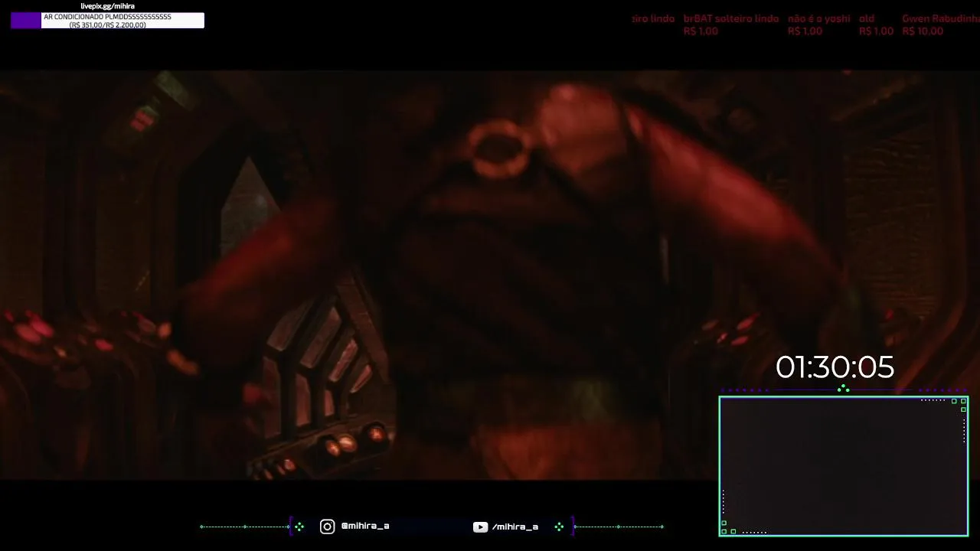Click the webcam frame overlay
The width and height of the screenshot is (980, 551).
click(x=844, y=465)
